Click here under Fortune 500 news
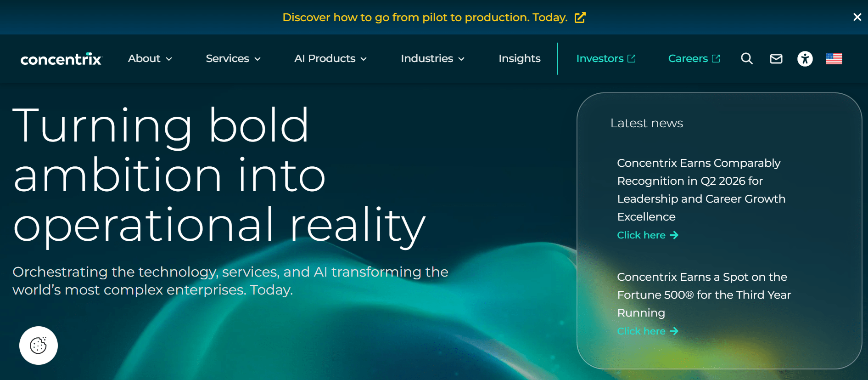 (648, 331)
